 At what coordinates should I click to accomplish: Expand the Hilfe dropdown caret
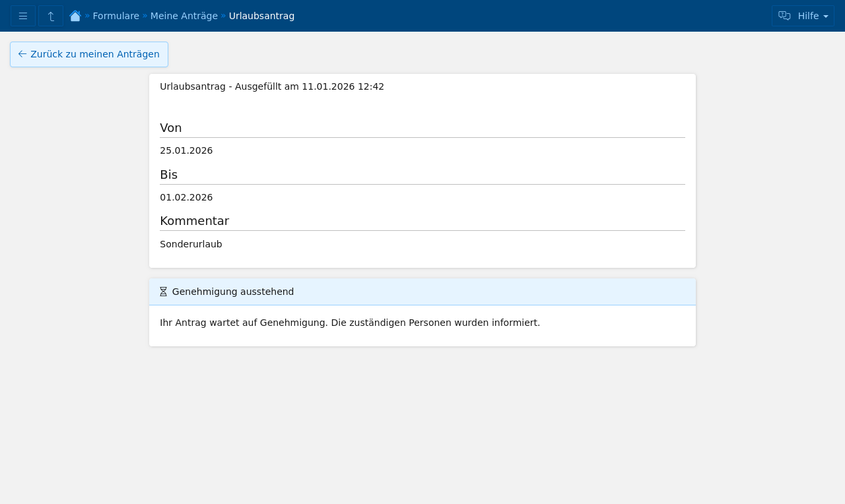coord(826,16)
